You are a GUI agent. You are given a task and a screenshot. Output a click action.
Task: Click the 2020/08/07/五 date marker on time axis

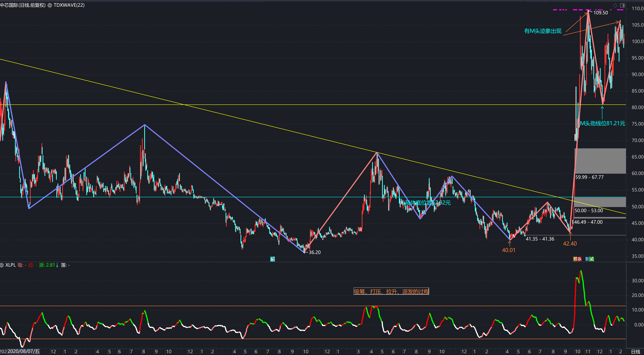24,352
